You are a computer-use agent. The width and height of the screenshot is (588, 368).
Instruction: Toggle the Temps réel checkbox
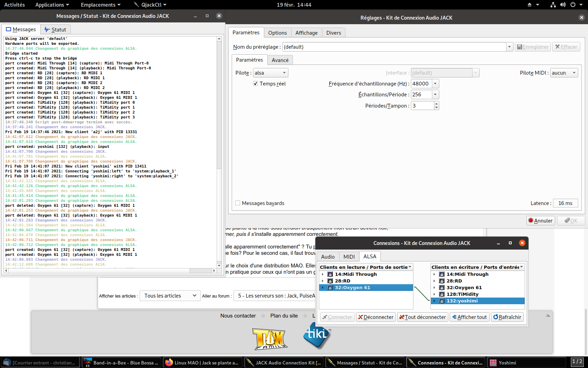[255, 84]
